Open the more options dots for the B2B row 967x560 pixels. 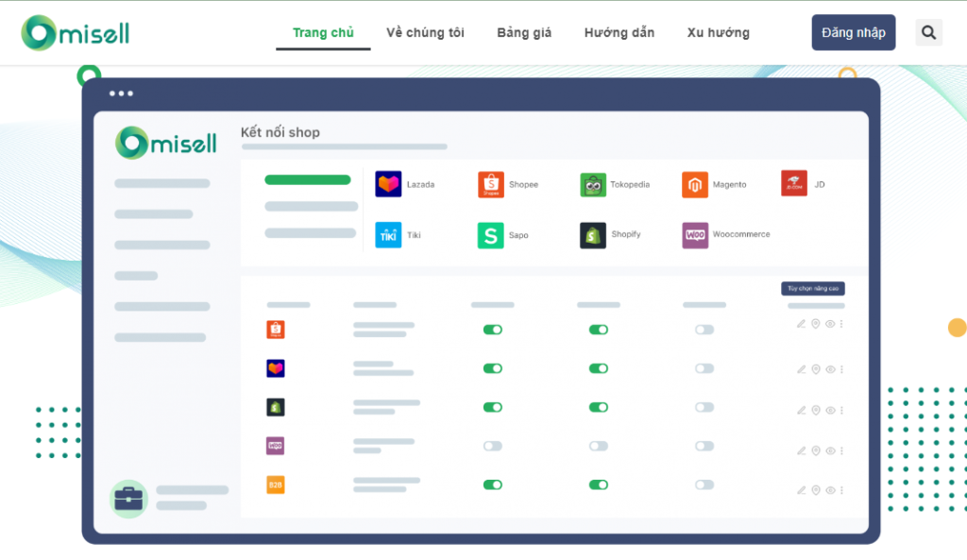click(x=841, y=490)
